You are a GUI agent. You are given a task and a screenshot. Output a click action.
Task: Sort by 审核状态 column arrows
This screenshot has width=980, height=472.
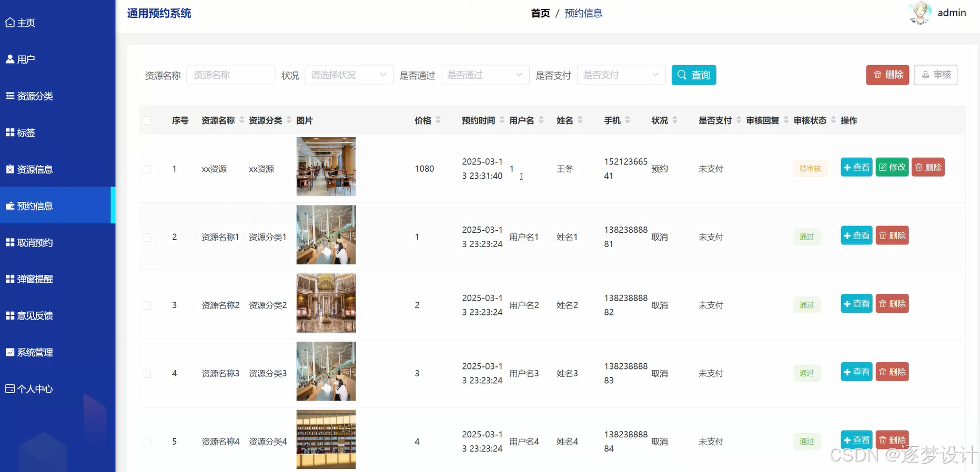833,120
